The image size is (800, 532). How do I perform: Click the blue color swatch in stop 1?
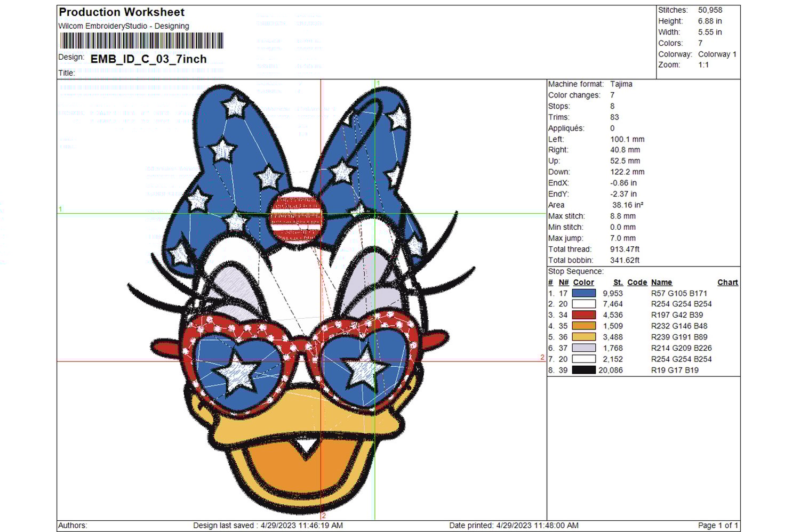click(x=583, y=293)
